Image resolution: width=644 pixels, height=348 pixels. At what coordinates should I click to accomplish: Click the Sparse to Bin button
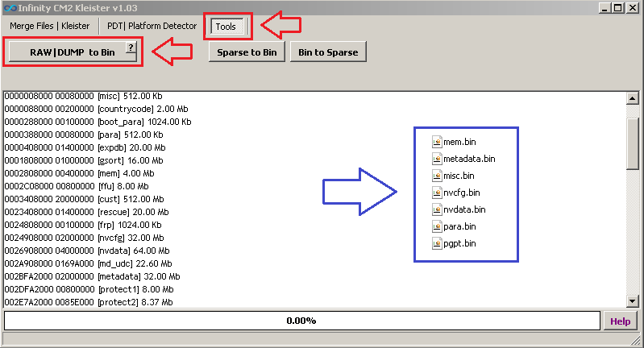247,52
